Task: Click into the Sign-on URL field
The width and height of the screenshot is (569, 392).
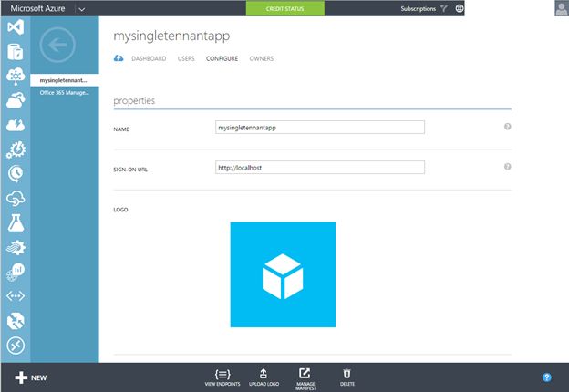Action: (x=320, y=168)
